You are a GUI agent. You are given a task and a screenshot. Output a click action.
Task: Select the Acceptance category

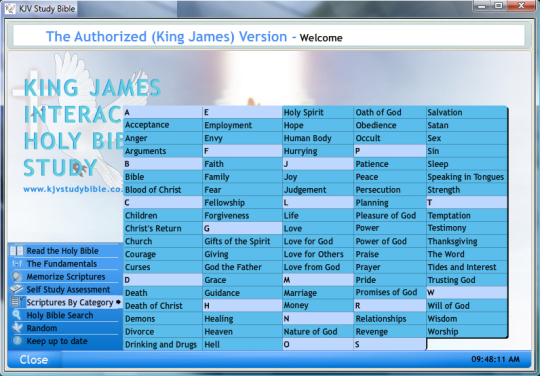point(163,125)
